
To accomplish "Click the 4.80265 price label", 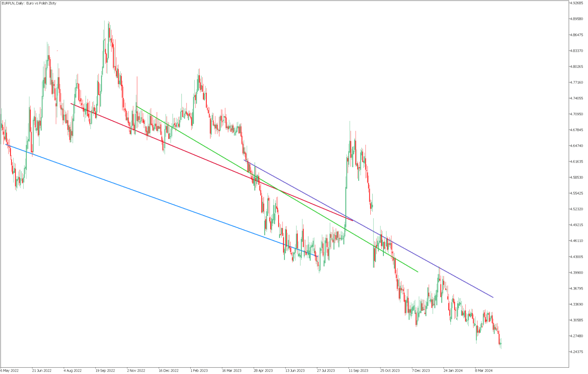I will pos(576,67).
